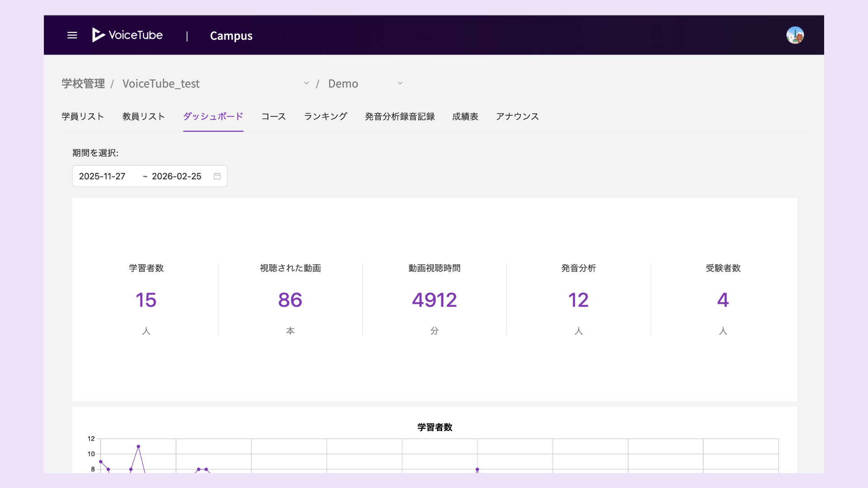
Task: Open the コース tab
Action: click(x=274, y=117)
